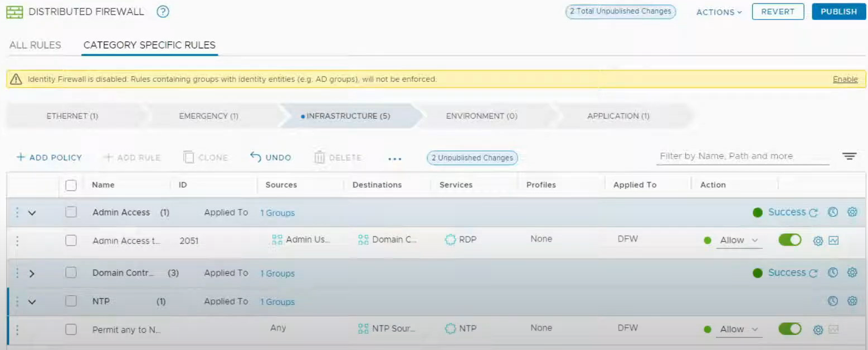The image size is (868, 350).
Task: Refresh the Admin Access policy Success status
Action: tap(813, 213)
